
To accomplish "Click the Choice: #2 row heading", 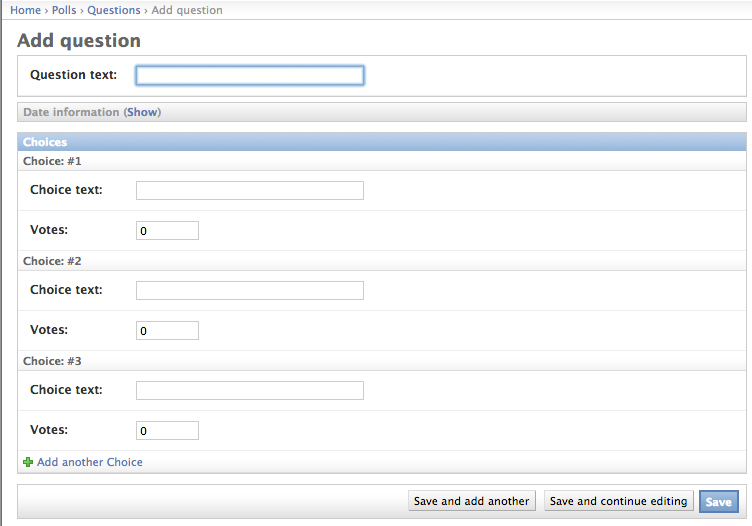I will click(x=52, y=261).
